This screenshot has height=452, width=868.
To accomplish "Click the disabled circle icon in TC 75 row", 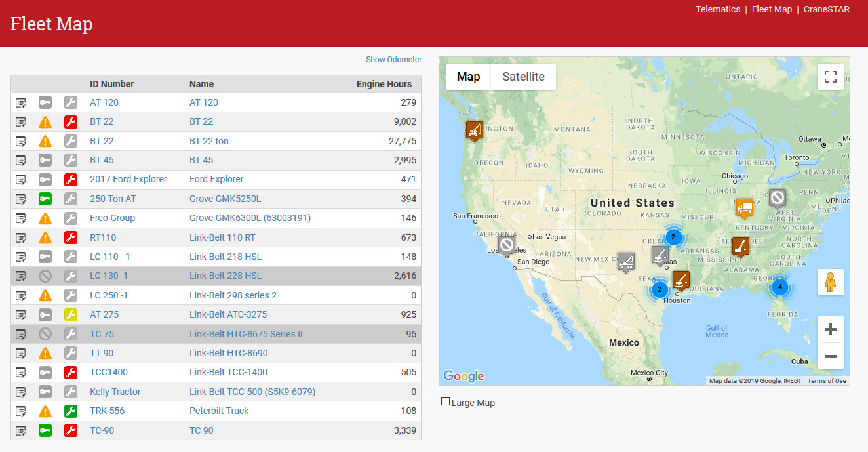I will click(45, 334).
